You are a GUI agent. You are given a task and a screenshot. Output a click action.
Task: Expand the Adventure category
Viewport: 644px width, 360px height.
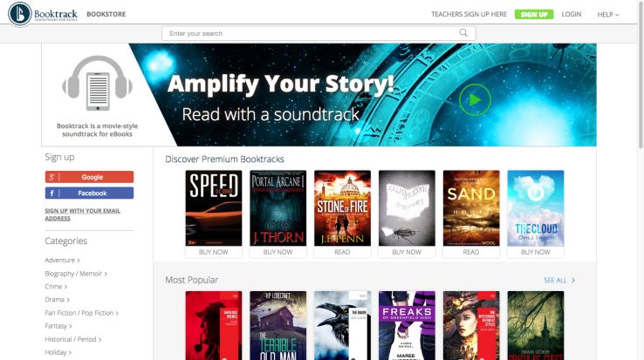pyautogui.click(x=63, y=261)
